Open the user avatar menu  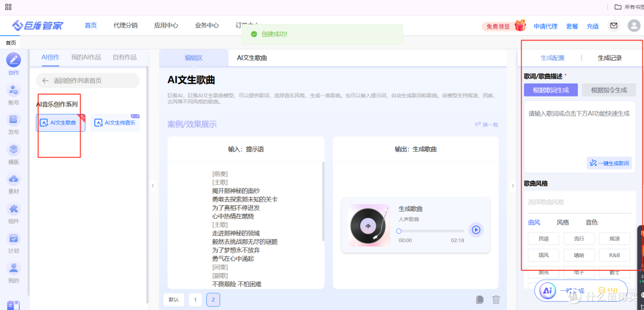(x=634, y=26)
